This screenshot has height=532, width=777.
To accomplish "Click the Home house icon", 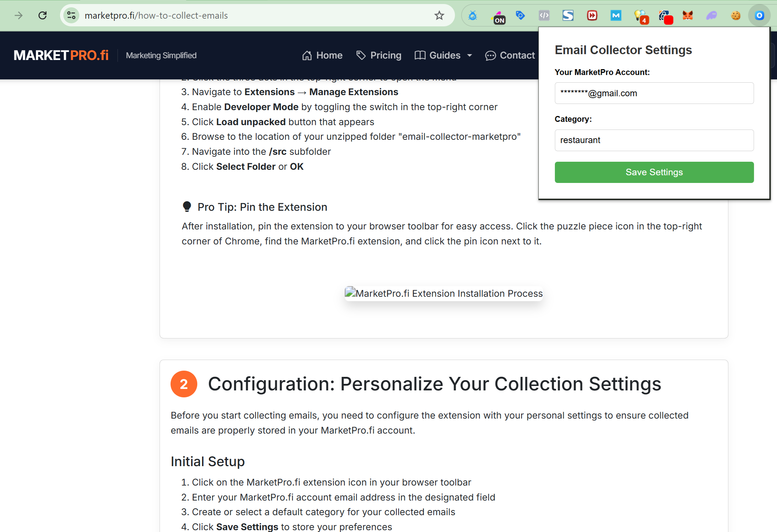I will pos(307,55).
